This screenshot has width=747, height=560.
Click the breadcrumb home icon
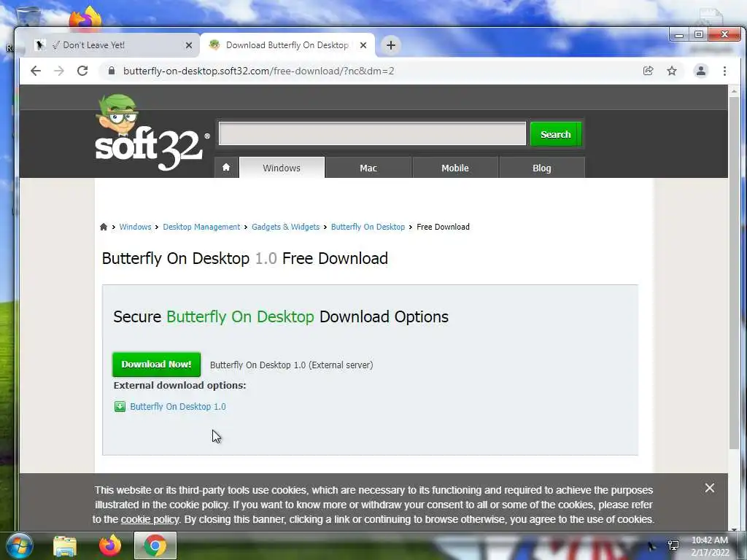pos(104,227)
